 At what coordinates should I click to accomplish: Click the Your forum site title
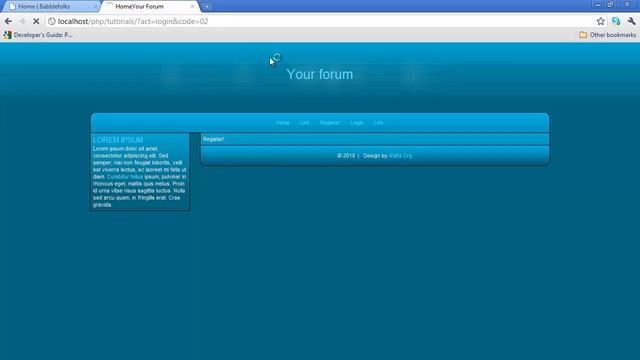[320, 74]
